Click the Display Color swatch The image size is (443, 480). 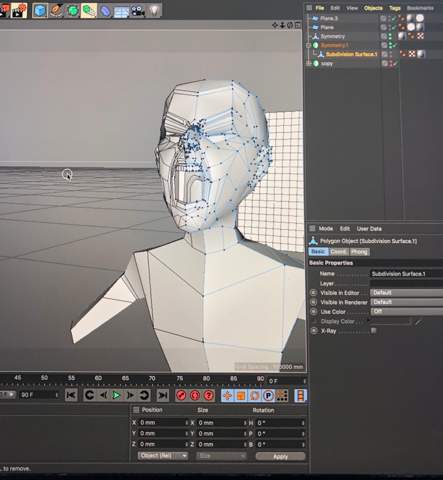[x=390, y=321]
